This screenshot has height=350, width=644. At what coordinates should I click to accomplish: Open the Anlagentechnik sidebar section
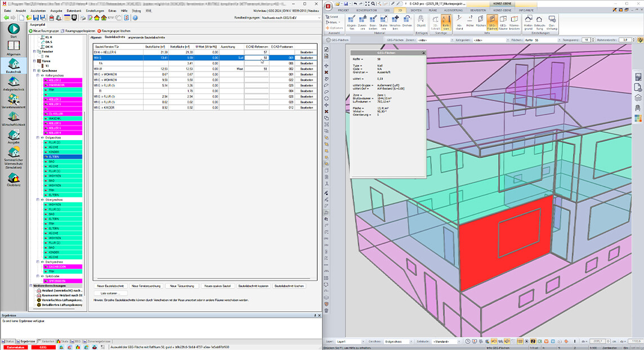(x=14, y=83)
